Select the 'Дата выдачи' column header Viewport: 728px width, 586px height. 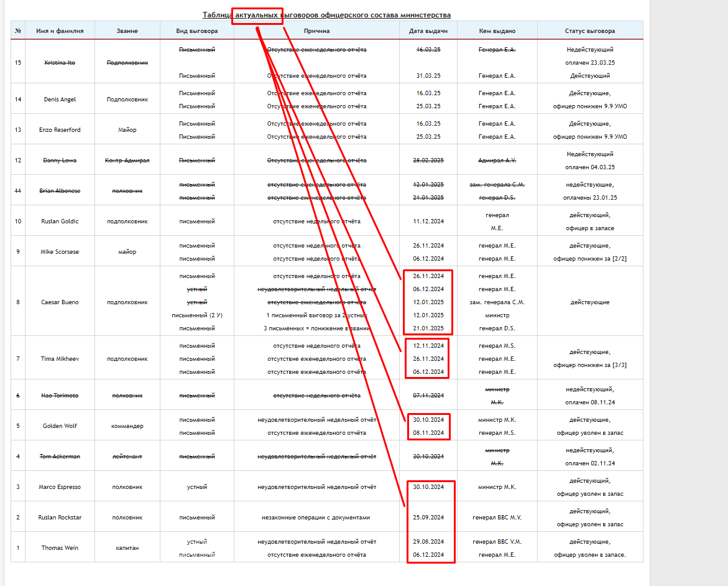point(428,30)
